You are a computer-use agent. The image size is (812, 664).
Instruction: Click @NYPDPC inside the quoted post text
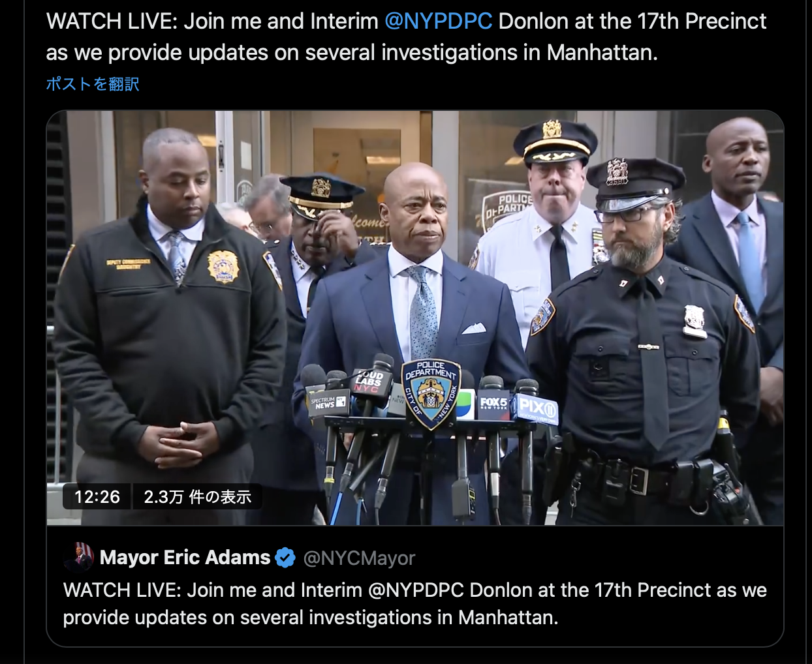(x=416, y=590)
